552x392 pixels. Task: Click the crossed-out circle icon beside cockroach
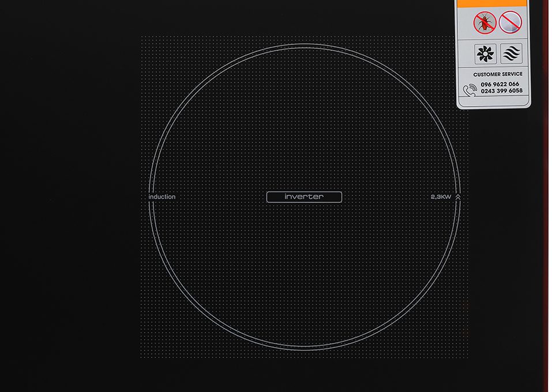pos(510,22)
